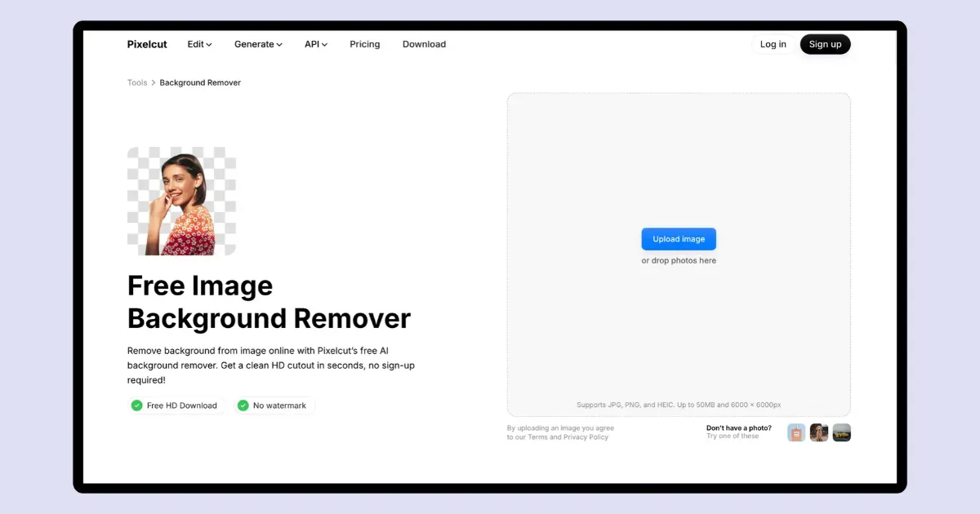Click the Pixelcut logo

(x=147, y=44)
